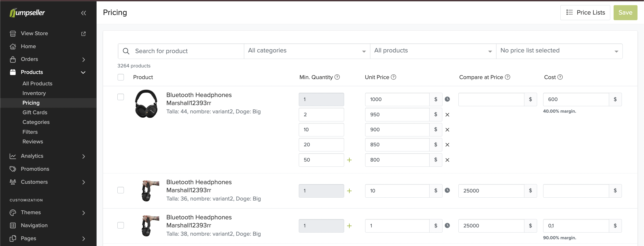The height and width of the screenshot is (246, 644).
Task: Check the Talla 44 headphones row checkbox
Action: [x=121, y=97]
